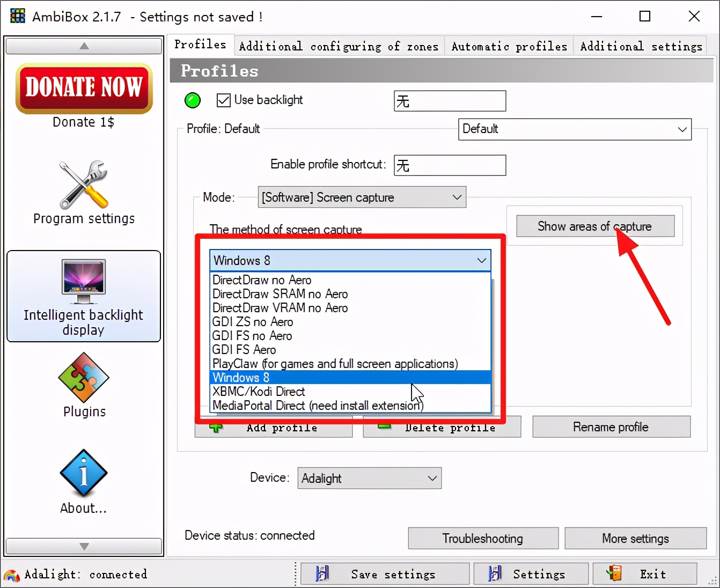Click the Exit button
720x588 pixels.
pos(645,574)
